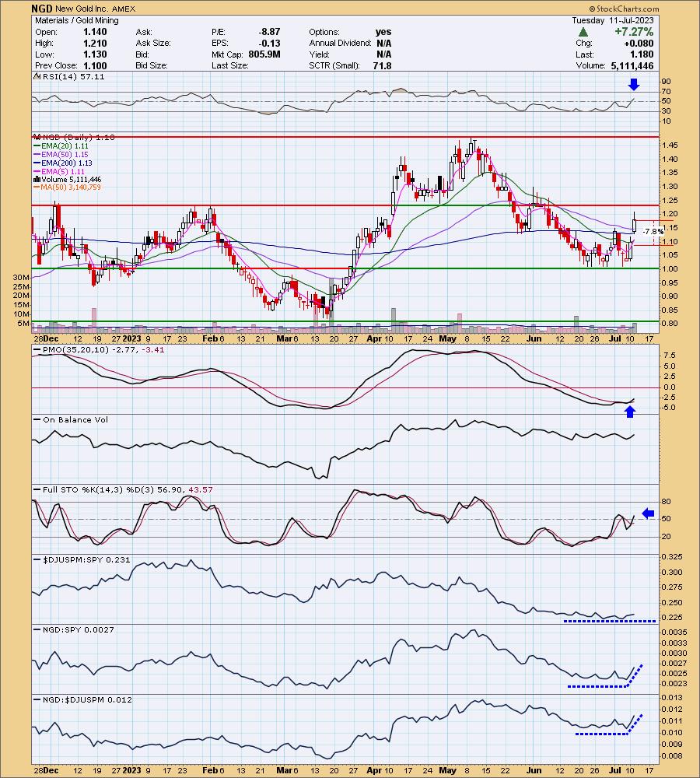This screenshot has height=778, width=700.
Task: Click the Chg value +0.080
Action: 639,43
